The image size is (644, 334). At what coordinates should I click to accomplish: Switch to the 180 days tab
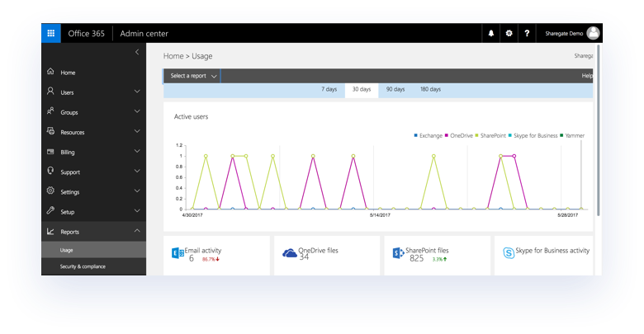click(430, 89)
